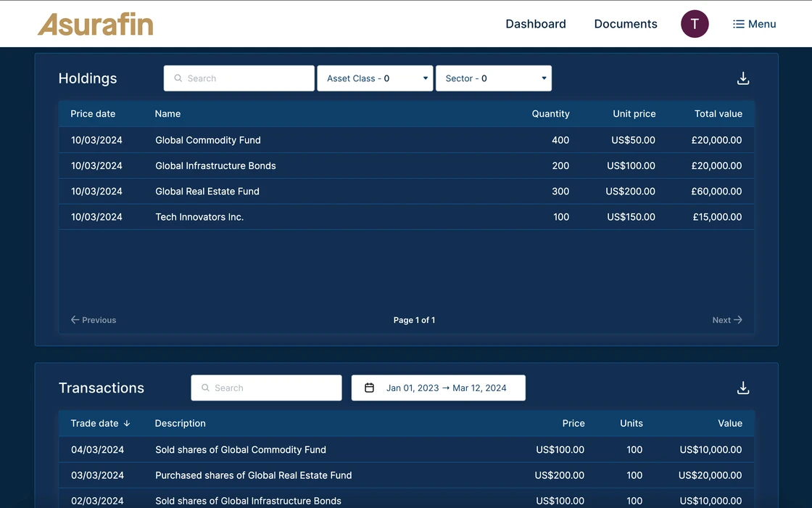Select Global Real Estate Fund holding name
This screenshot has height=508, width=812.
click(207, 192)
